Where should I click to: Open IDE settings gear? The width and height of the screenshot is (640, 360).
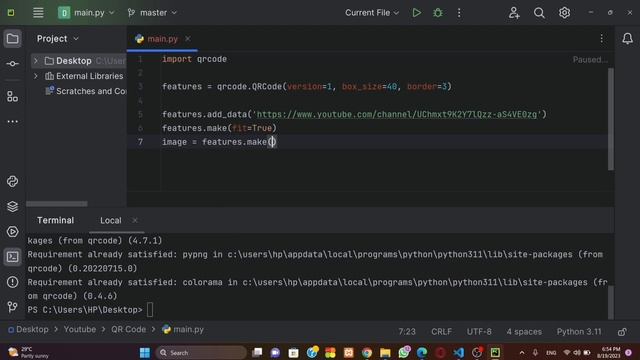[564, 13]
